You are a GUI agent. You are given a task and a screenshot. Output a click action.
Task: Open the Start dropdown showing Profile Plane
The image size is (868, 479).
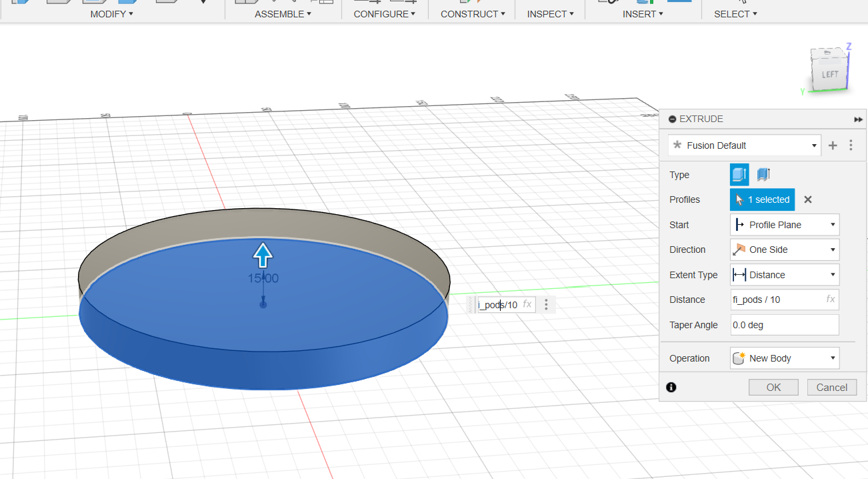tap(785, 225)
